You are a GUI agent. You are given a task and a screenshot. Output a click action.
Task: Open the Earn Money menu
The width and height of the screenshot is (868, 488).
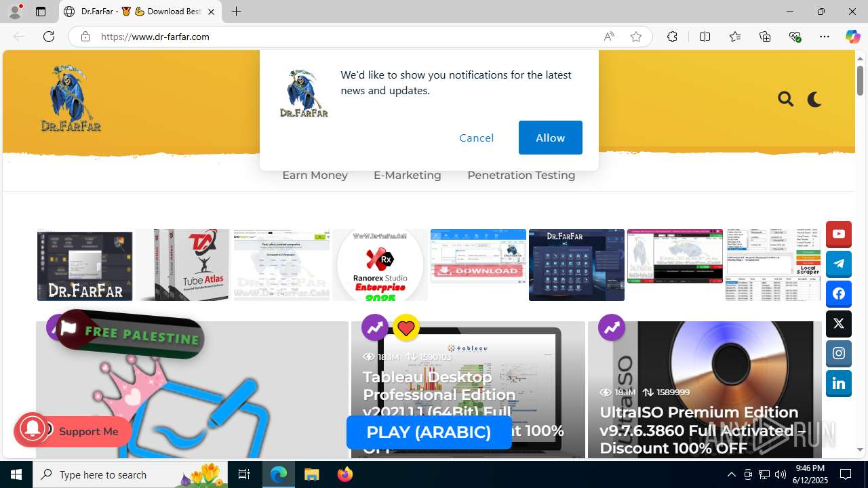[315, 175]
